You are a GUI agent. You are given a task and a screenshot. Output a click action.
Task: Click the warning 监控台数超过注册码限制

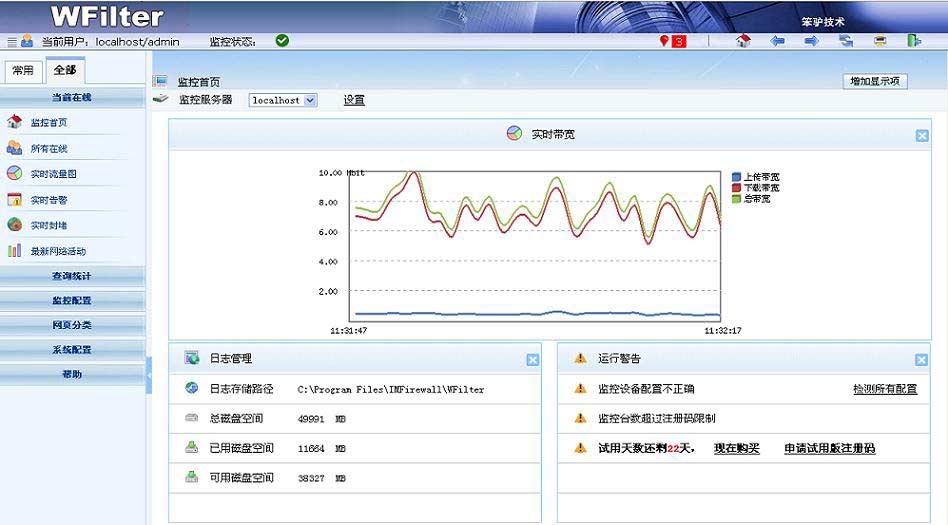pos(657,418)
